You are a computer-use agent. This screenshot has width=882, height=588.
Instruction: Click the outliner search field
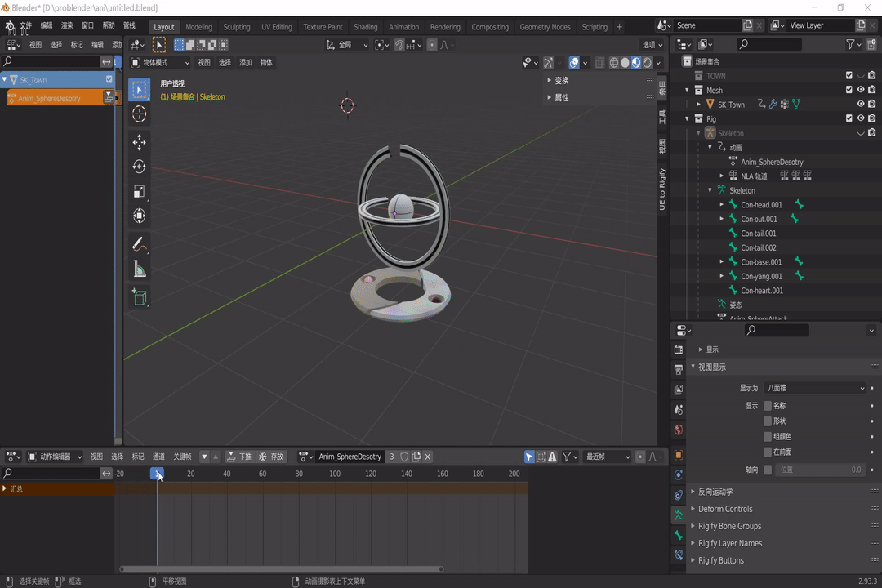(769, 44)
